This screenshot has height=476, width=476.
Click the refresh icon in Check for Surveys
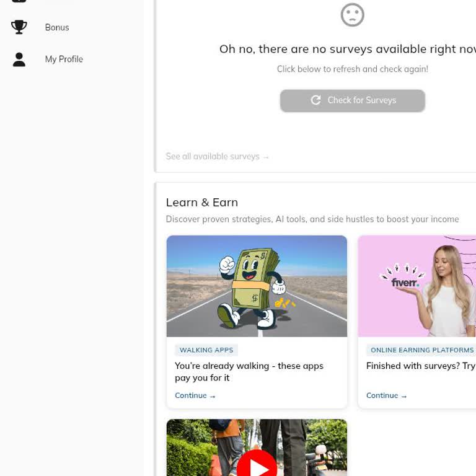pyautogui.click(x=315, y=100)
